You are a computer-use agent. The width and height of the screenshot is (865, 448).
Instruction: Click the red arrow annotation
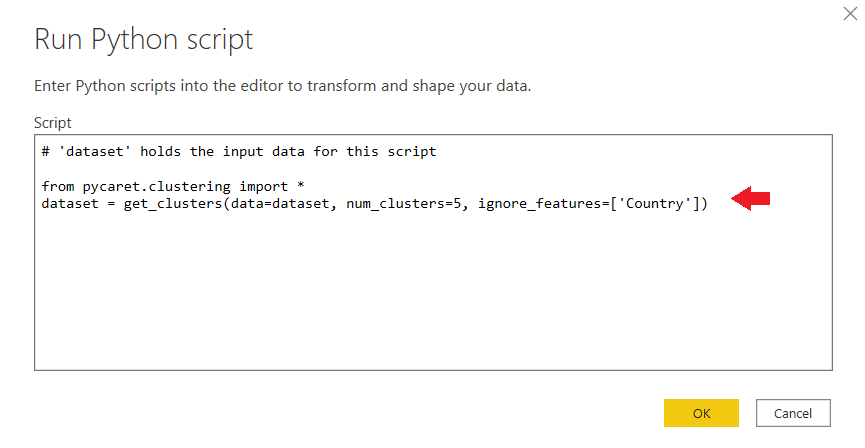point(751,200)
